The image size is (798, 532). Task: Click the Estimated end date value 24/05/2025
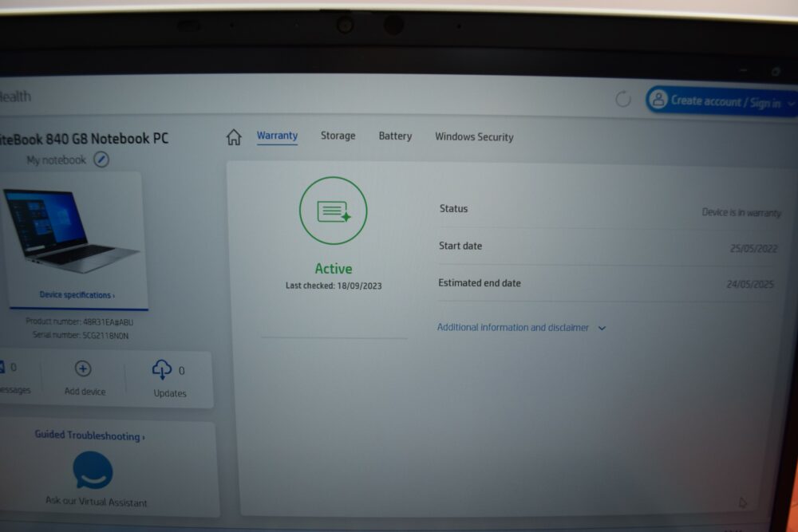750,284
